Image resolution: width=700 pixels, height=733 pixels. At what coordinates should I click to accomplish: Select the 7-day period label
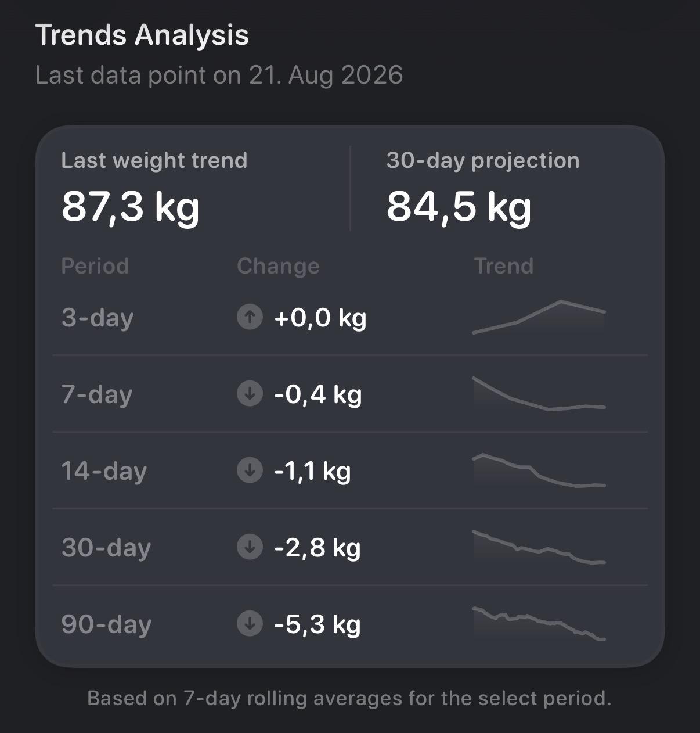coord(97,394)
